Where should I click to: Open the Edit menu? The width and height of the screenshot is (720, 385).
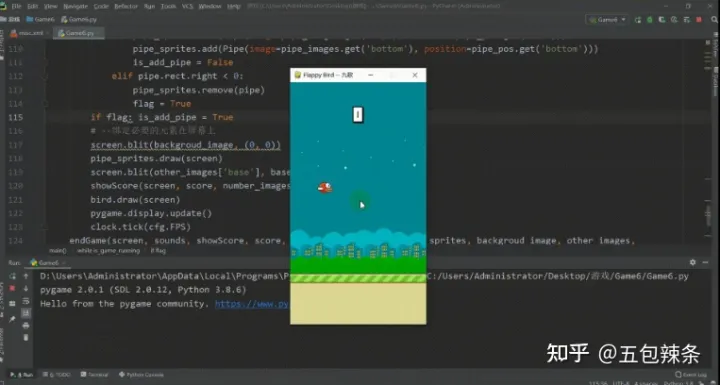[33, 6]
